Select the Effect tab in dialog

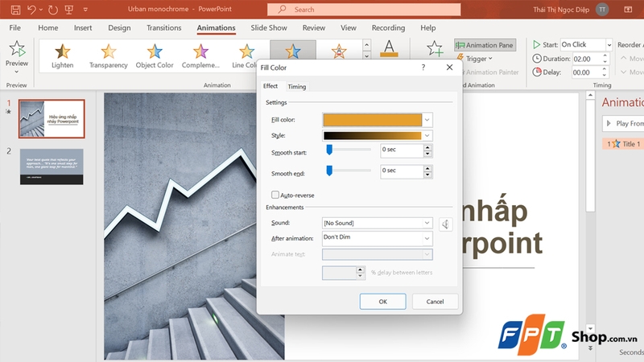pyautogui.click(x=270, y=86)
